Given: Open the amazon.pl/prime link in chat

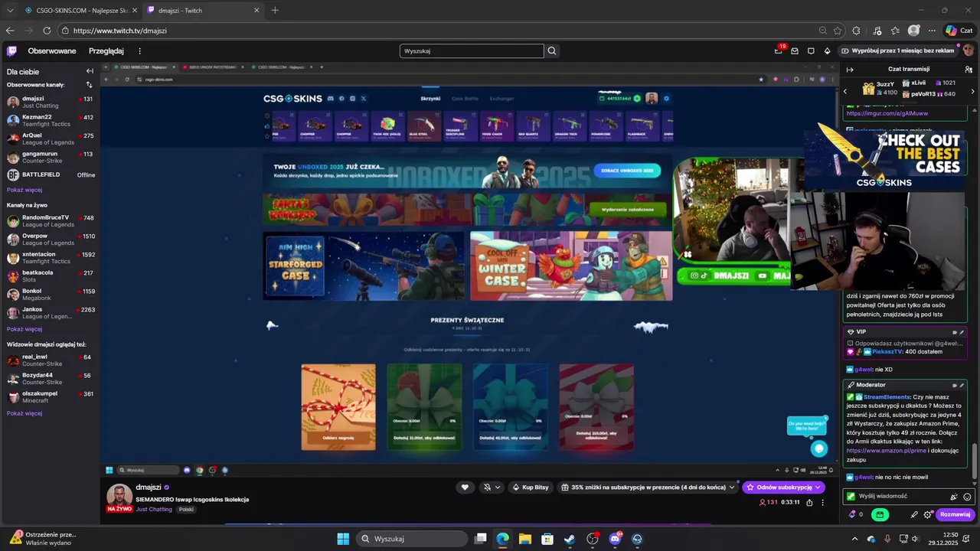Looking at the screenshot, I should tap(886, 451).
